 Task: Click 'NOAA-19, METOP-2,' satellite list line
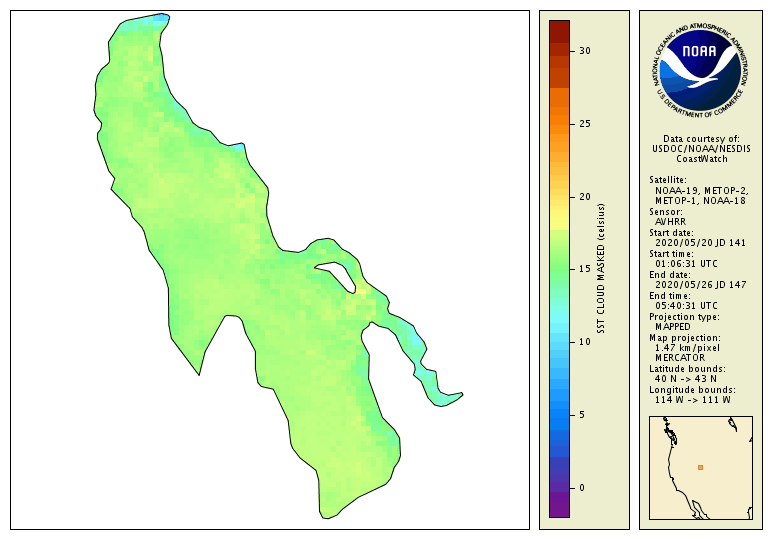[x=702, y=190]
